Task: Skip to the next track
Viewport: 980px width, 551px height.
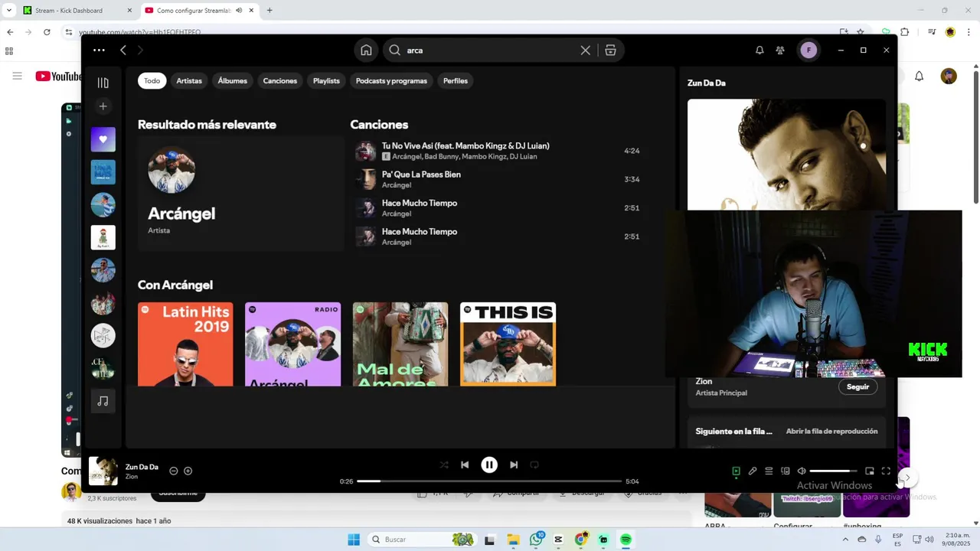Action: (514, 465)
